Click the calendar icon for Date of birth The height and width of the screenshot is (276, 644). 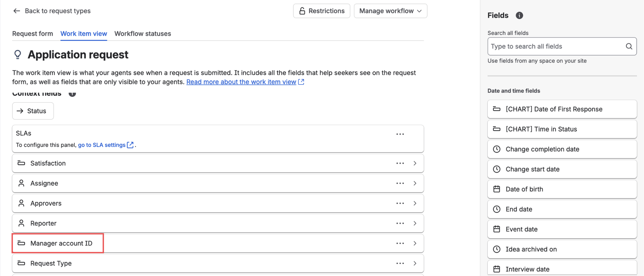pyautogui.click(x=497, y=189)
